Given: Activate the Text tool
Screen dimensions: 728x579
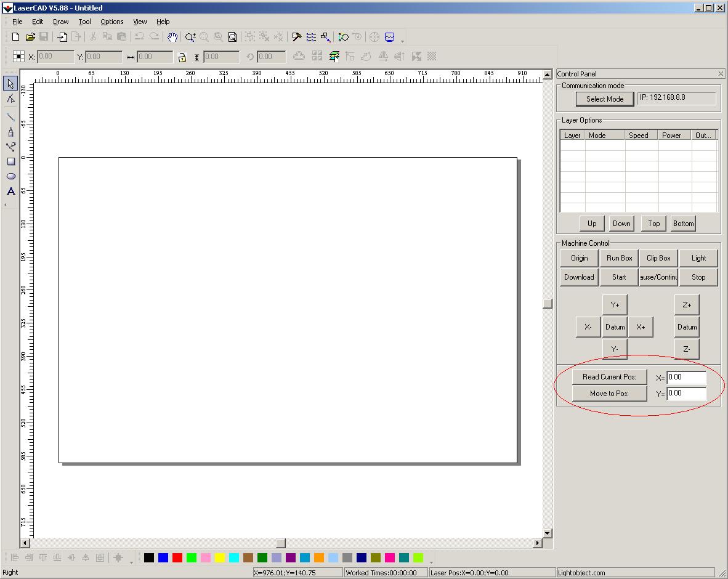Looking at the screenshot, I should (x=11, y=191).
